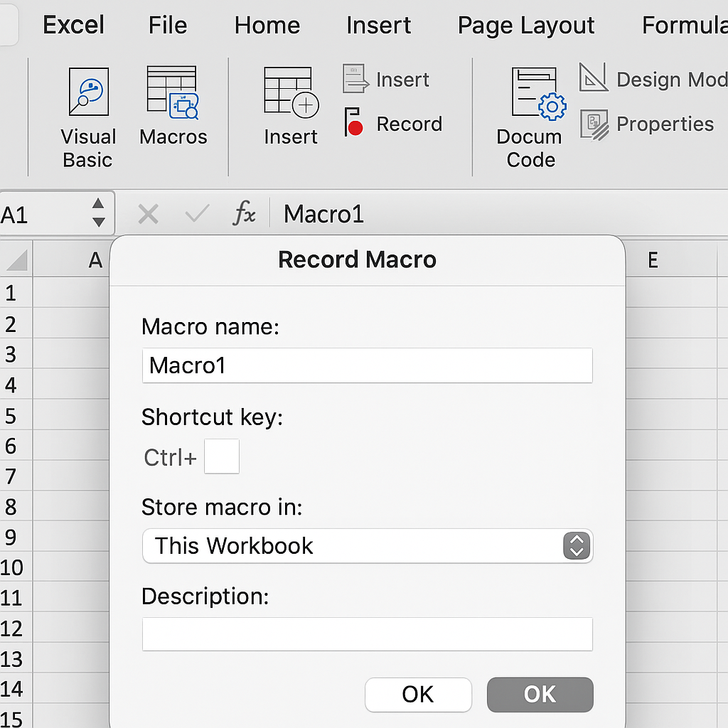Click the small Insert ribbon item
Screen dimensions: 728x728
point(386,80)
